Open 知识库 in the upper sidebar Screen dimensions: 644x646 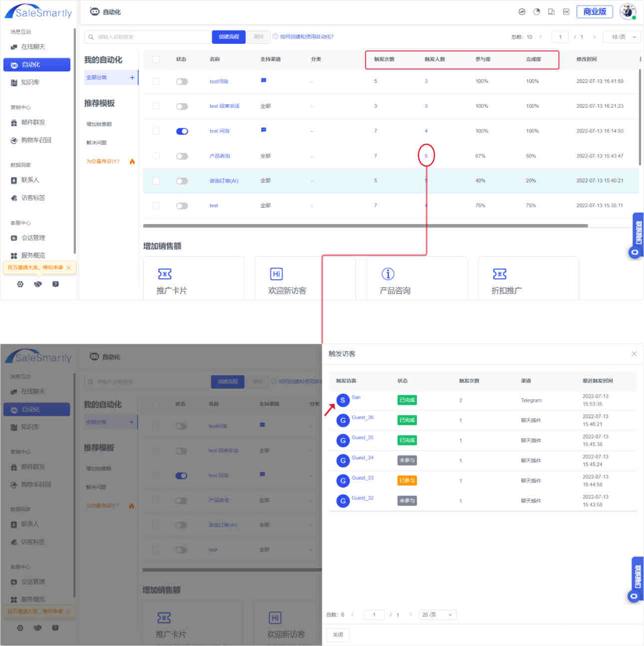coord(30,82)
